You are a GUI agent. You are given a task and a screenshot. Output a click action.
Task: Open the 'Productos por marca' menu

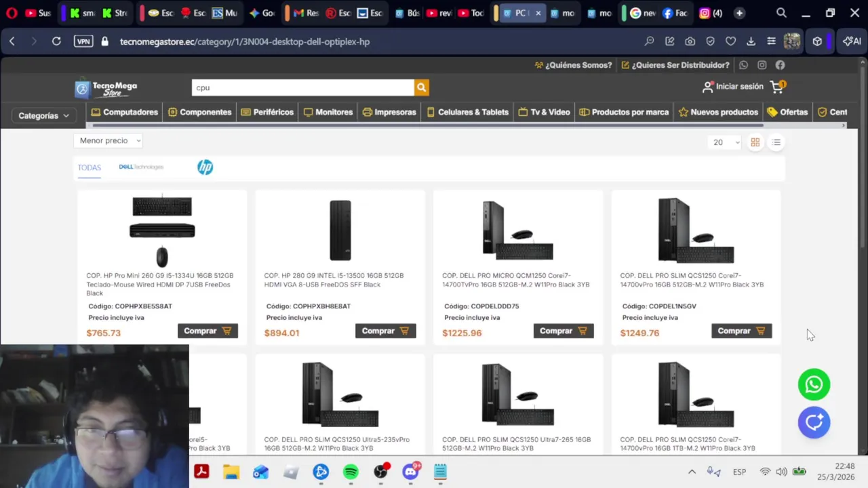624,113
